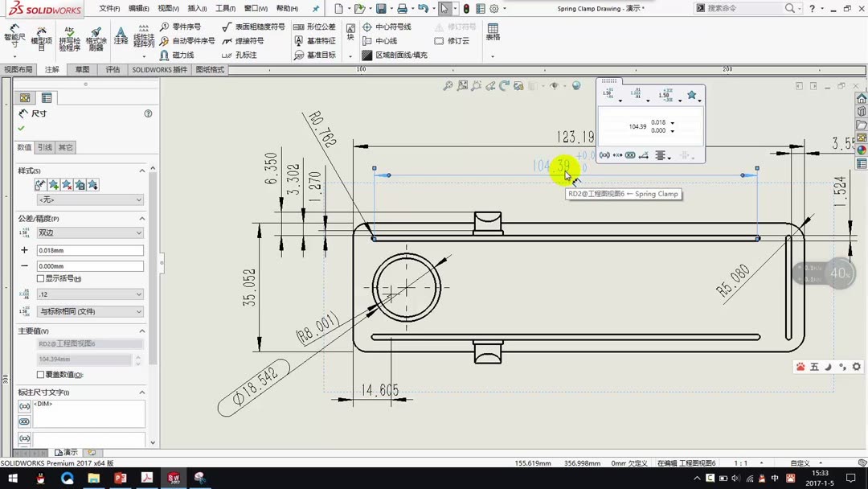The width and height of the screenshot is (868, 489).
Task: Switch to the 草图 ribbon tab
Action: click(84, 70)
